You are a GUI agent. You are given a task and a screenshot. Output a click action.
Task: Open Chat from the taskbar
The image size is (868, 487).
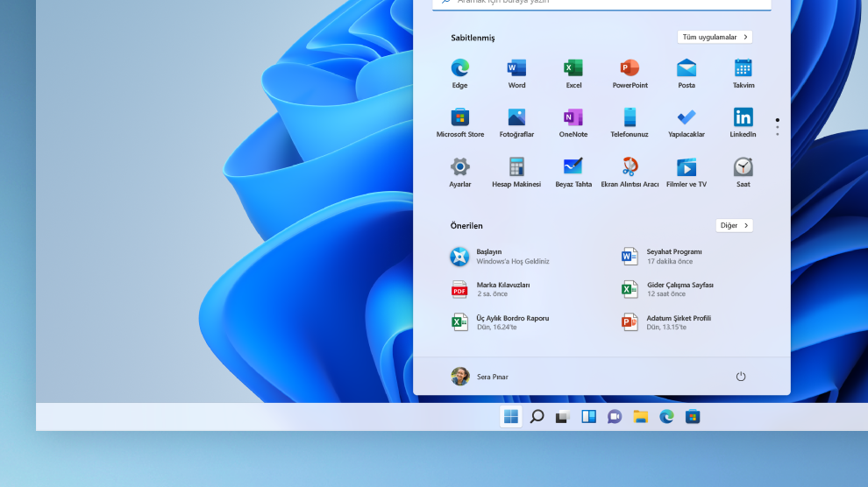[x=615, y=416]
